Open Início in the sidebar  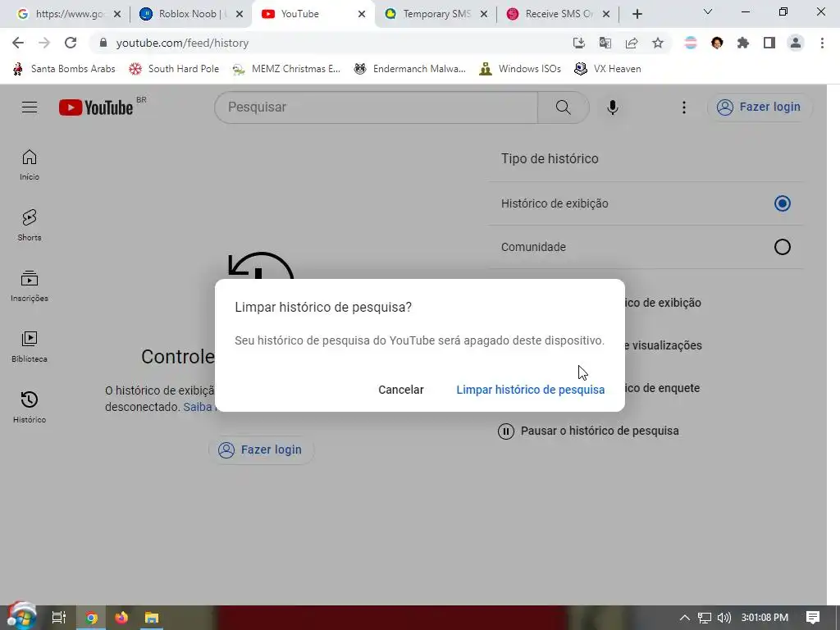coord(30,164)
